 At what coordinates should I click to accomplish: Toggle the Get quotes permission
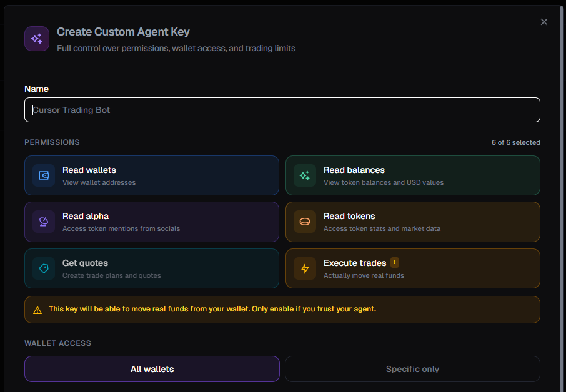click(x=152, y=268)
